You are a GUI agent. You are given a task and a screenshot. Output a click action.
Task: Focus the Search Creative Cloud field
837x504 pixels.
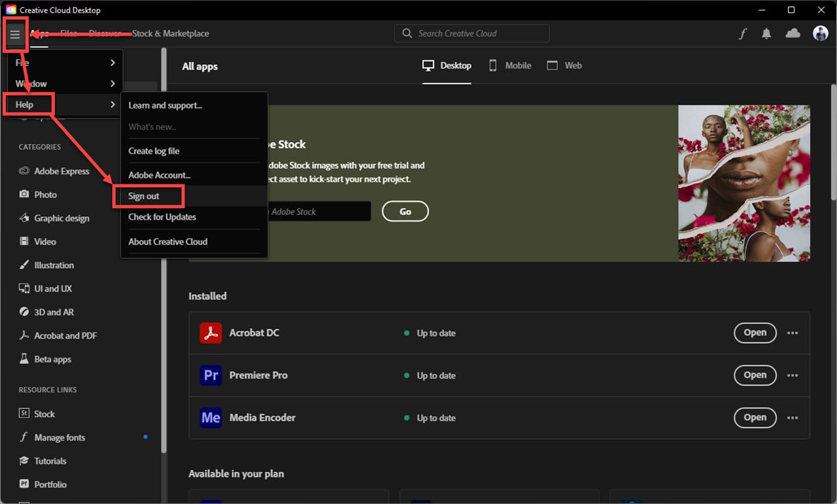pos(471,33)
